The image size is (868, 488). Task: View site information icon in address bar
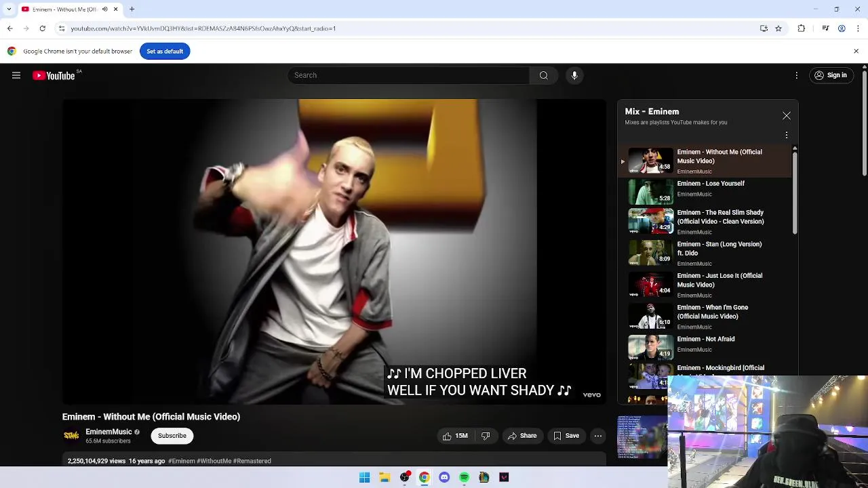[x=61, y=28]
